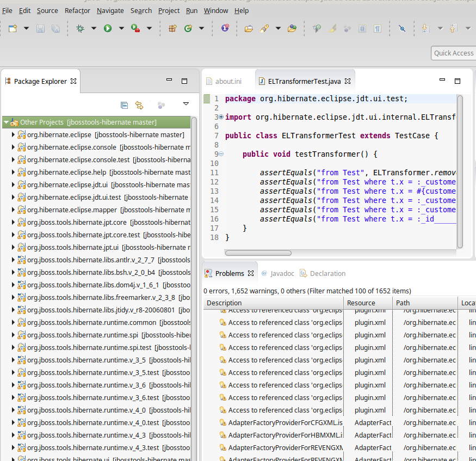Toggle Show Whitespace Characters pilcrow icon
The image size is (476, 461).
[x=378, y=28]
